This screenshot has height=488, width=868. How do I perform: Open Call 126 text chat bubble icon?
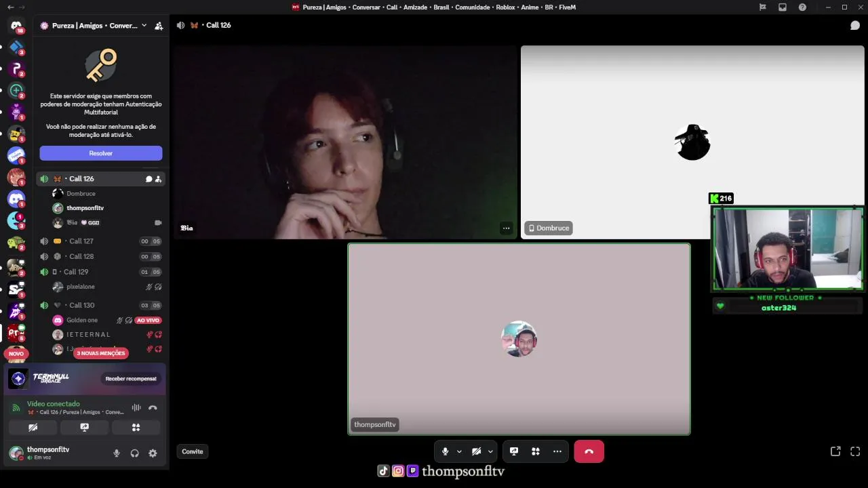point(149,179)
